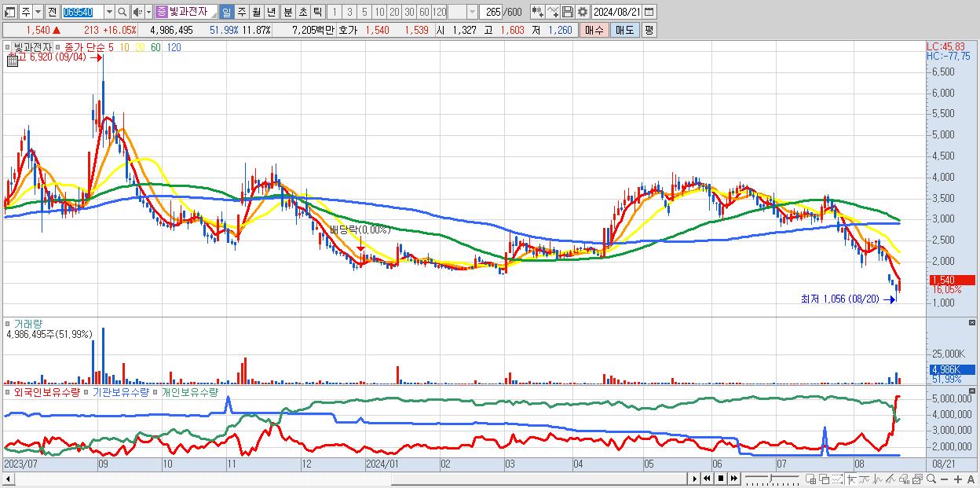Screen dimensions: 980x488
Task: Click the 빛과전자 stock name label in chart
Action: 32,47
